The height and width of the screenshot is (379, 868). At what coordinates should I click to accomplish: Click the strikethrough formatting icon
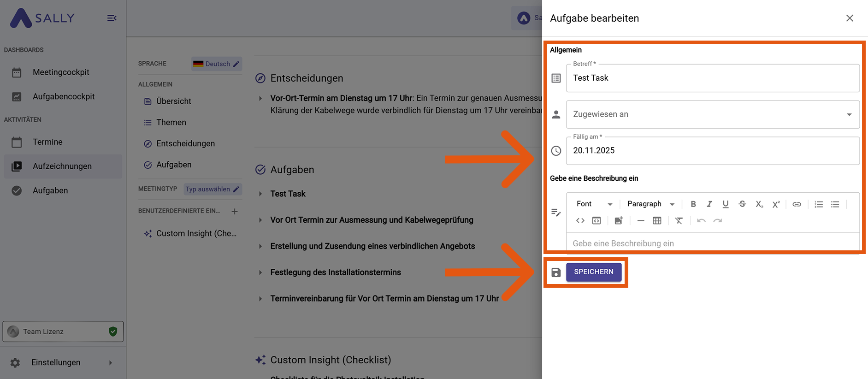pos(742,204)
